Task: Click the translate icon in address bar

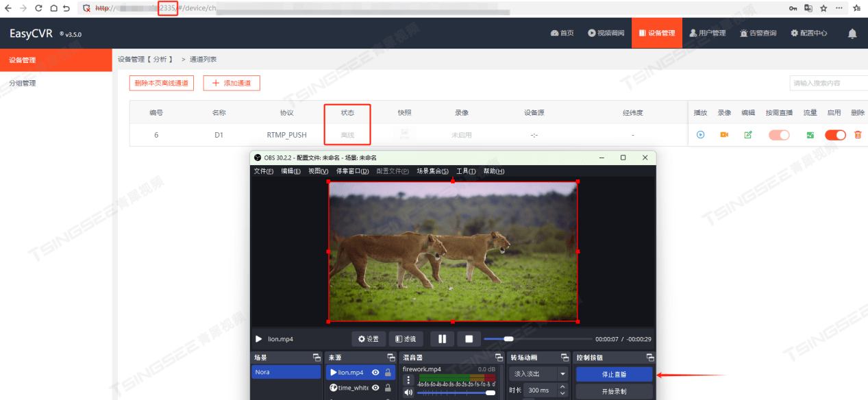Action: point(808,8)
